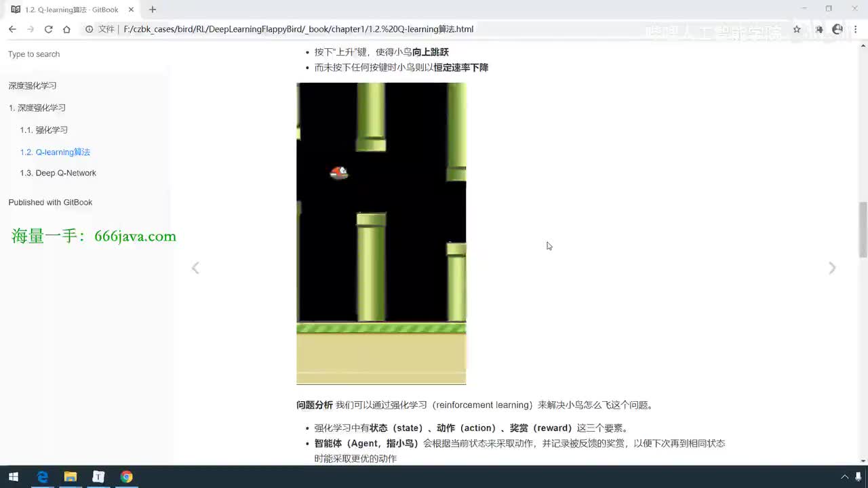The image size is (868, 488).
Task: View site information icon in address bar
Action: [x=89, y=29]
